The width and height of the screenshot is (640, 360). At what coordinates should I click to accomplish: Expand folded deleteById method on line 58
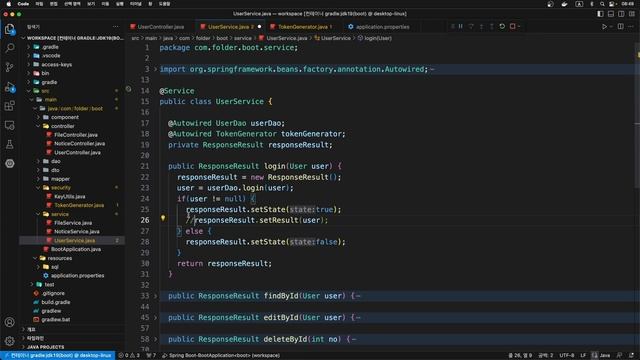coord(155,339)
